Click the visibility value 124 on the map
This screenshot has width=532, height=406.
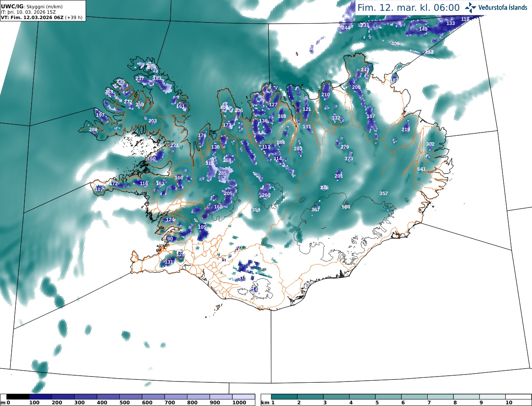pos(170,220)
